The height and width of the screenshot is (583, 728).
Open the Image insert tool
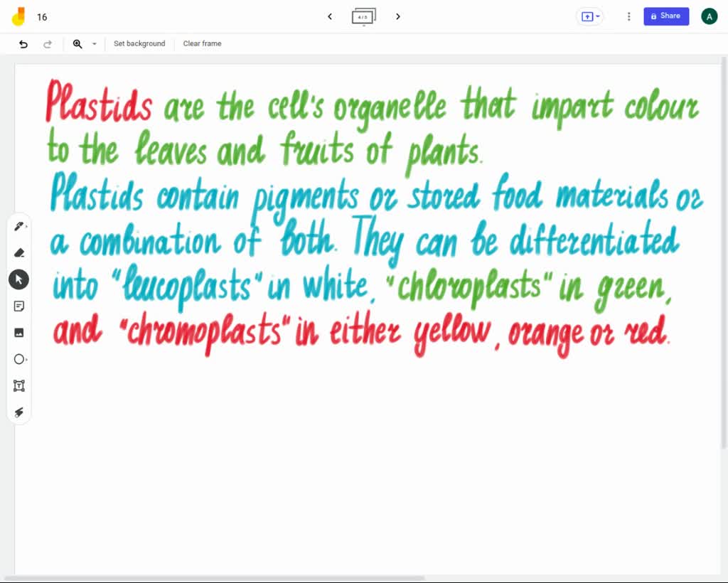(x=18, y=332)
